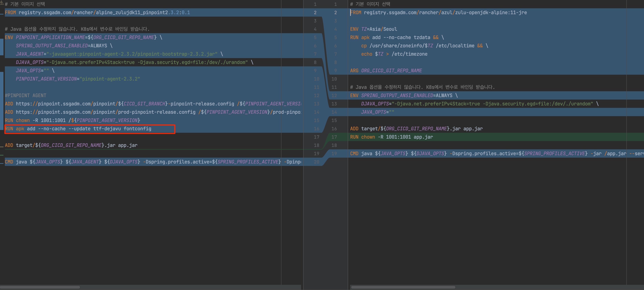Click the left pane horizontal scrollbar thumb

click(40, 287)
